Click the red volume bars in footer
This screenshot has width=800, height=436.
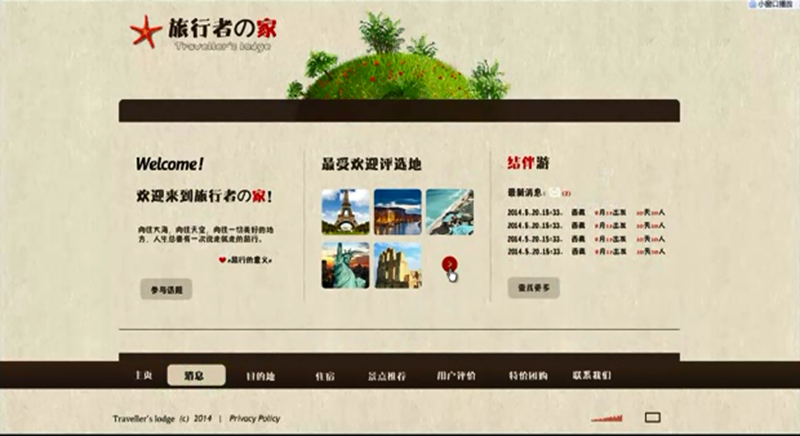pos(607,417)
